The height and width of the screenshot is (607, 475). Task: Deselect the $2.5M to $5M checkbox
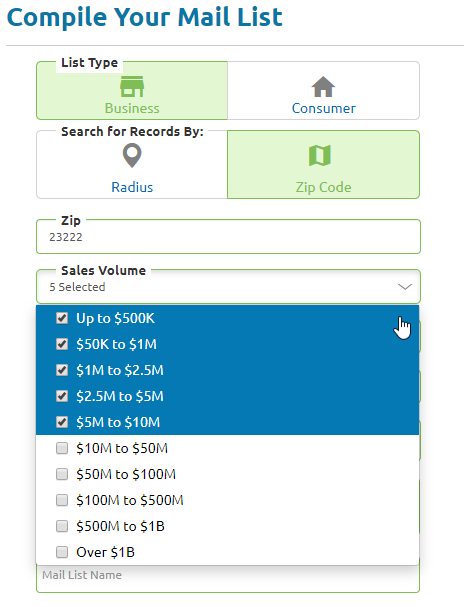62,396
